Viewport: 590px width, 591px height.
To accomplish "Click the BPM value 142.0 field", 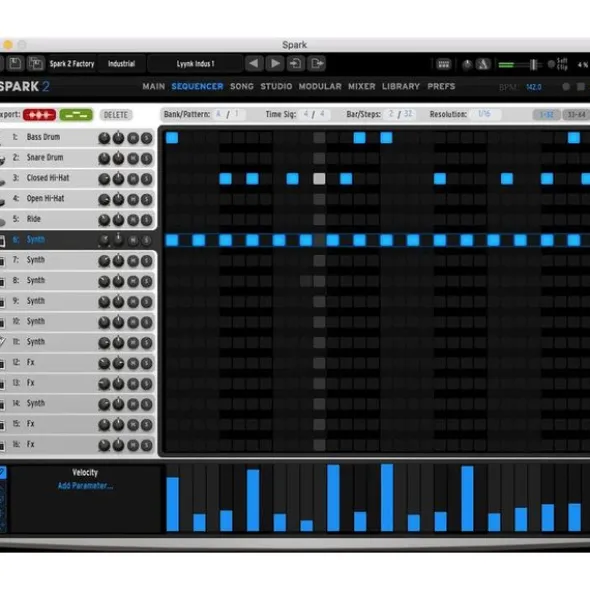I will click(x=534, y=87).
